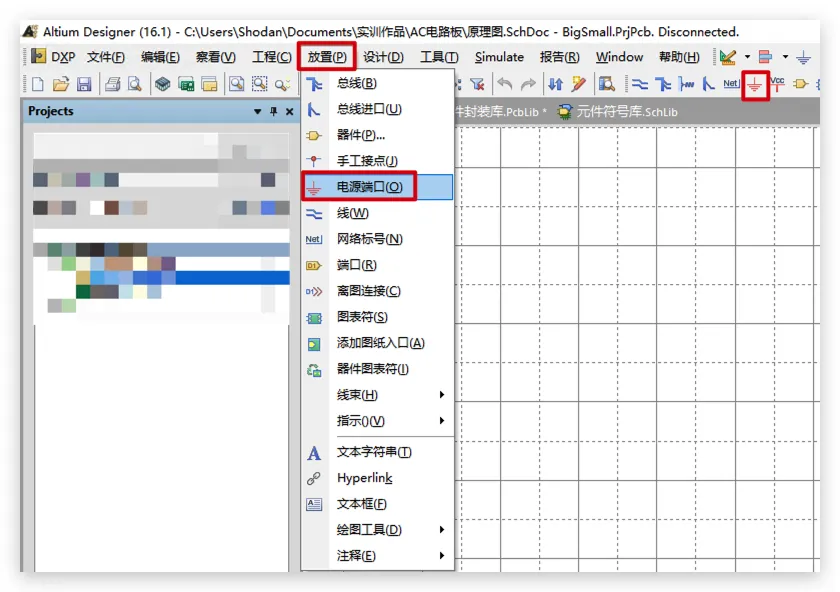Select the place wire toolbar icon
Screen dimensions: 840x592
(640, 84)
